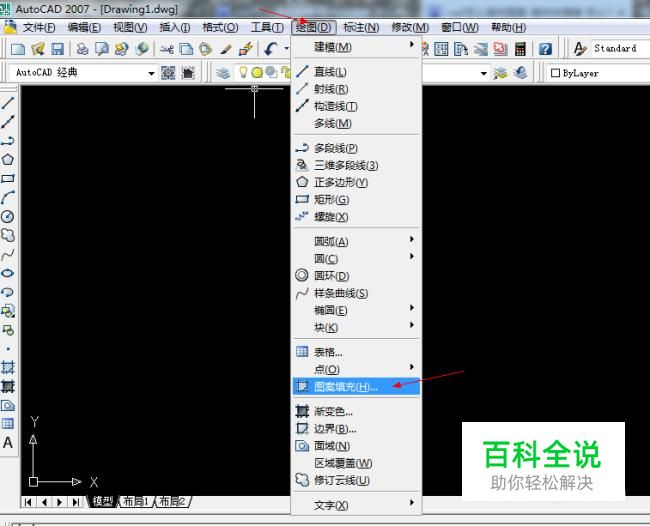Open the 文件(F) menu

tap(39, 27)
